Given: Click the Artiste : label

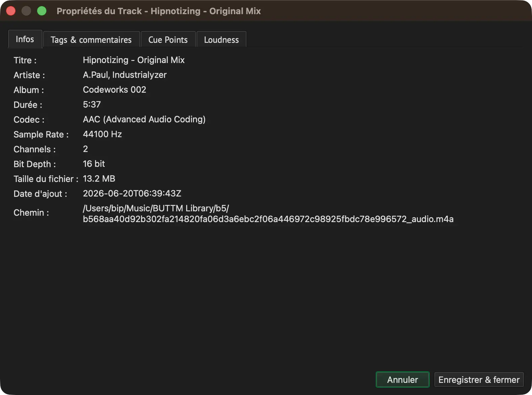Looking at the screenshot, I should 29,75.
